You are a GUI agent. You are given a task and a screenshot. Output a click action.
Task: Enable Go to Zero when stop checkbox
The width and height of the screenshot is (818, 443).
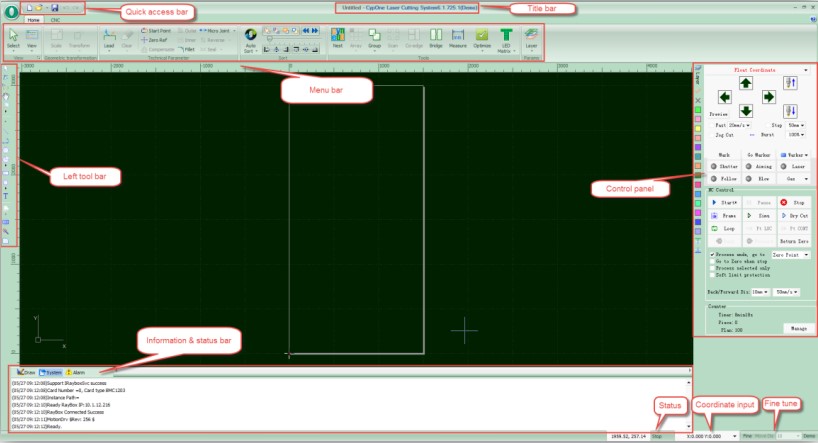(711, 261)
